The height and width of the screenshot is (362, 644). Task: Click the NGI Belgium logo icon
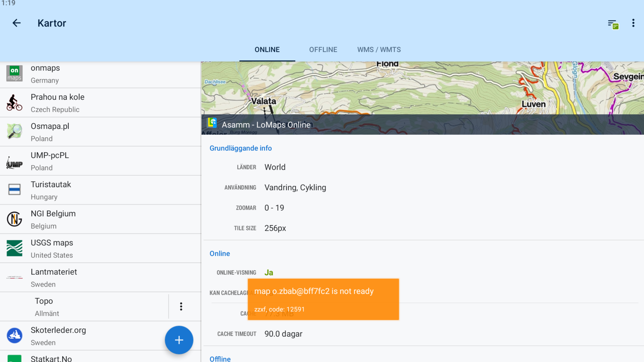pyautogui.click(x=14, y=219)
